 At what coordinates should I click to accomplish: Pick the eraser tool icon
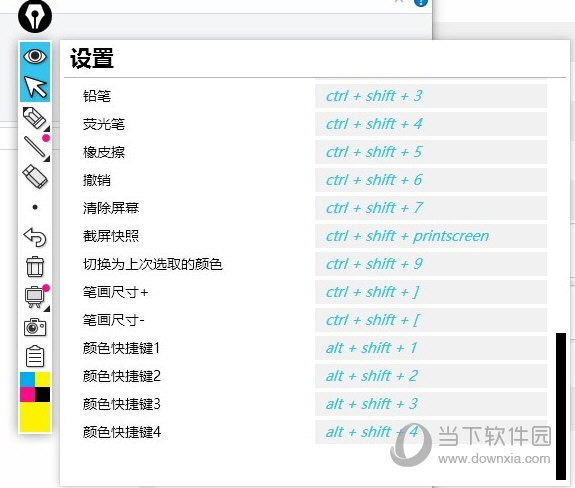(35, 177)
